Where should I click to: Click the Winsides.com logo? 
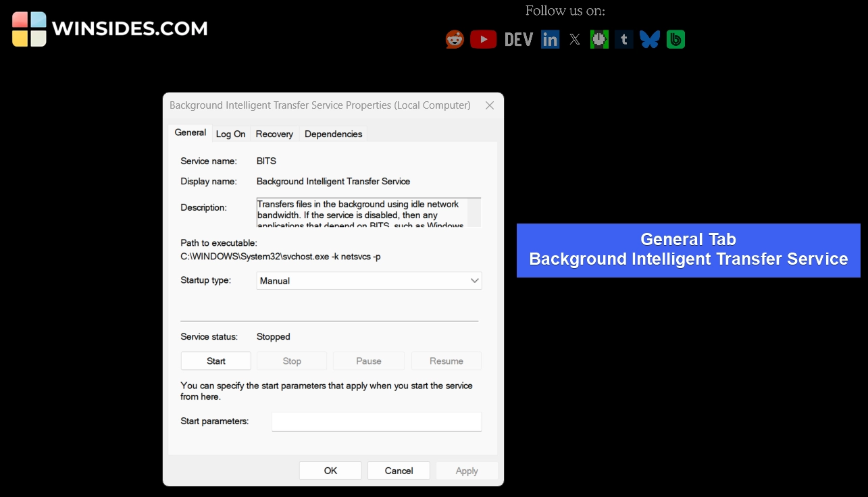110,29
